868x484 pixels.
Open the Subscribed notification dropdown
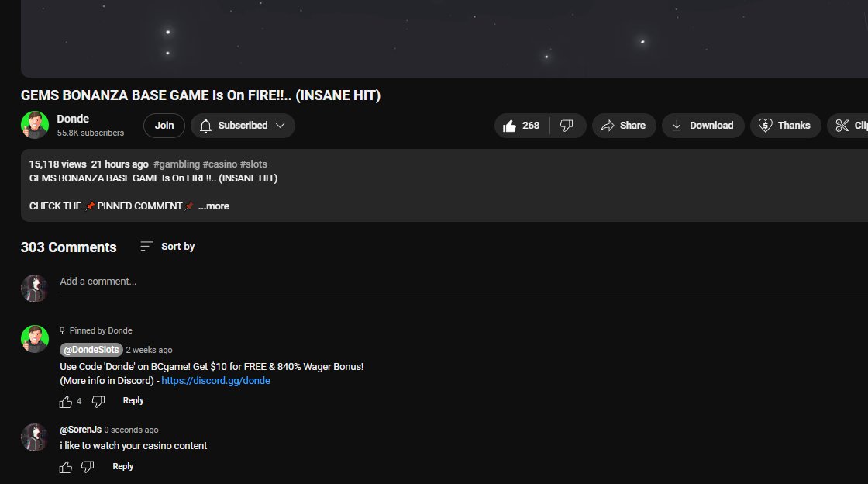pyautogui.click(x=243, y=126)
